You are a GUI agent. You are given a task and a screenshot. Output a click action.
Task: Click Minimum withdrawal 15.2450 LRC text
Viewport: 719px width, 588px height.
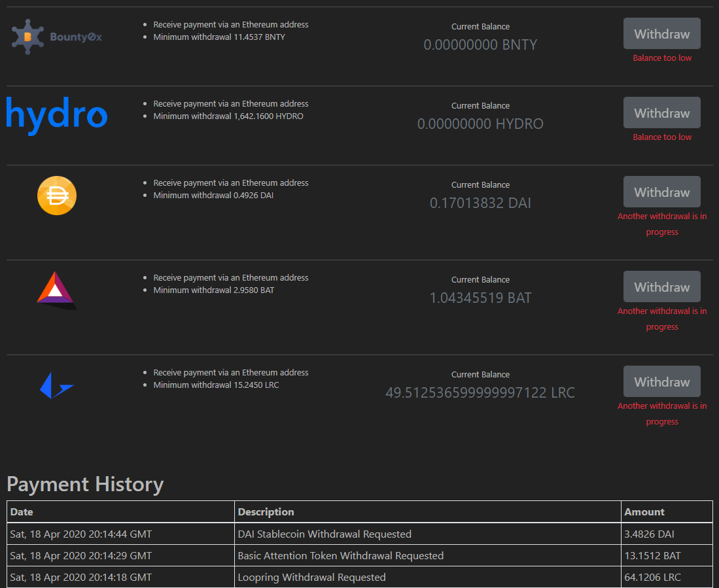point(216,385)
